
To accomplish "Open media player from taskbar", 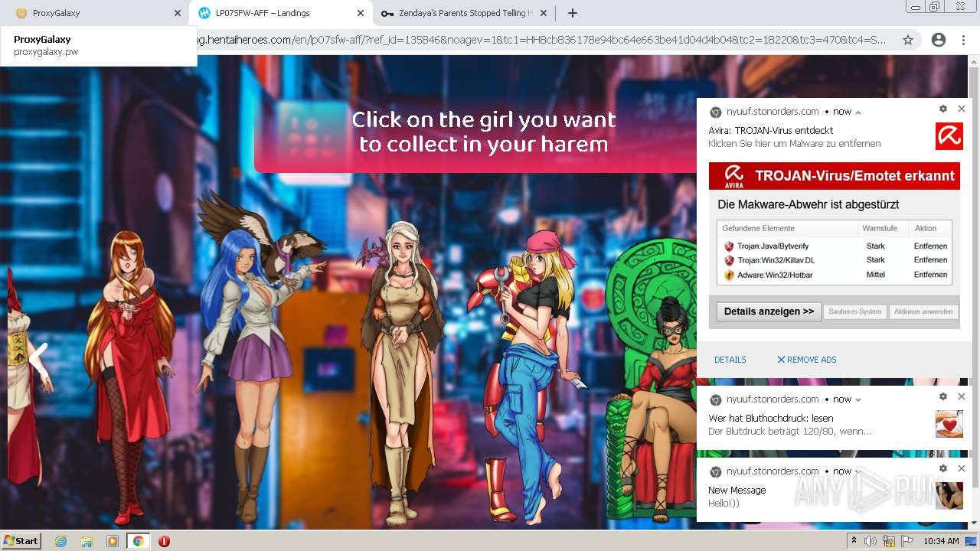I will pyautogui.click(x=113, y=541).
